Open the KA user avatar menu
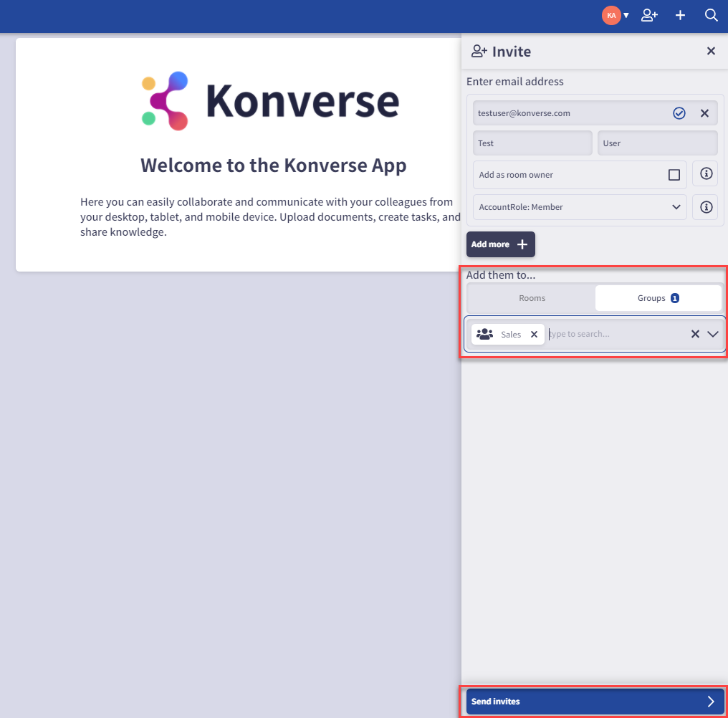Screen dimensions: 728x718 611,15
